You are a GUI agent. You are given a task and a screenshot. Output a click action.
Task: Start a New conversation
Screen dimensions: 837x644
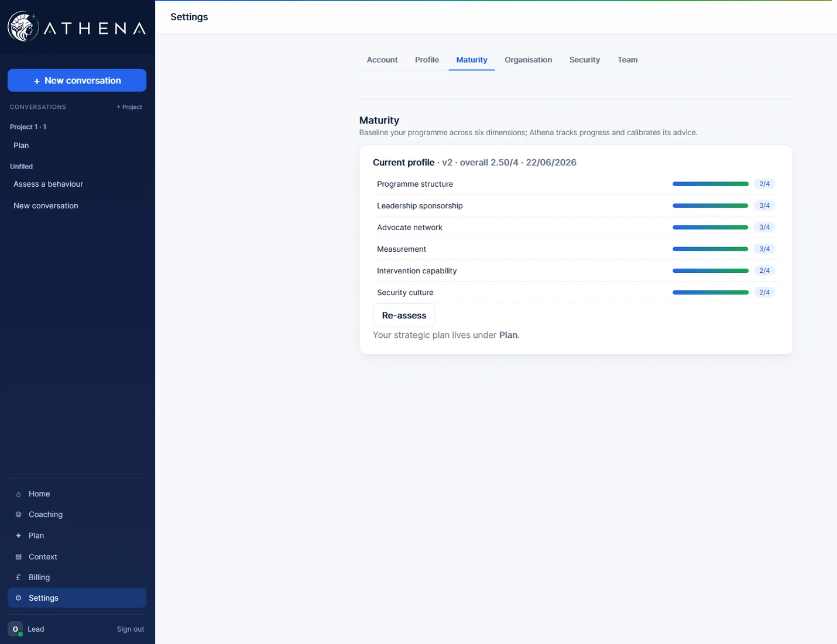(x=77, y=80)
